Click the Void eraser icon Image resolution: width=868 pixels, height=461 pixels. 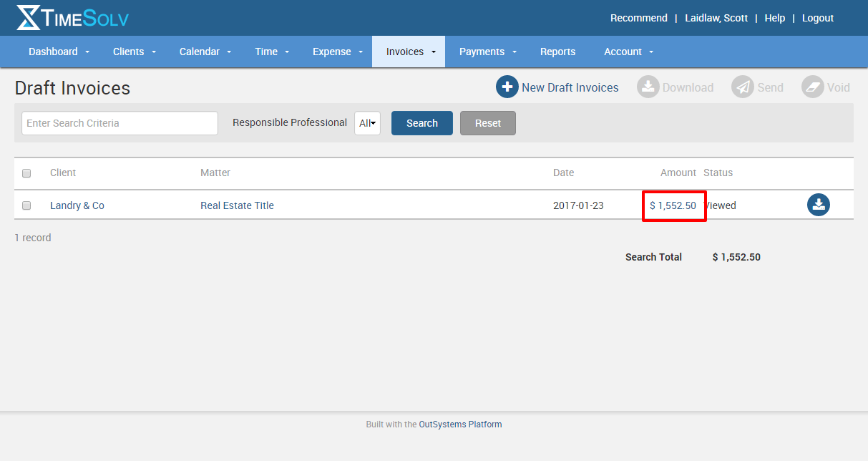coord(813,87)
